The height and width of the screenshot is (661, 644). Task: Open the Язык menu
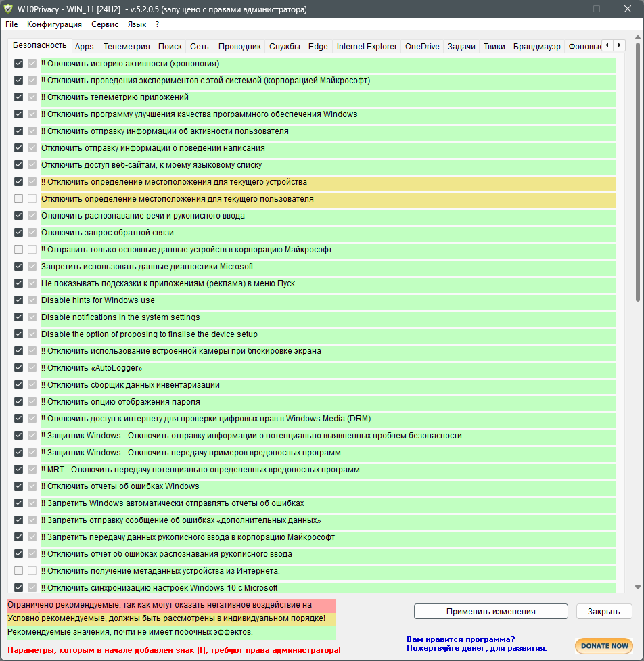pyautogui.click(x=137, y=24)
